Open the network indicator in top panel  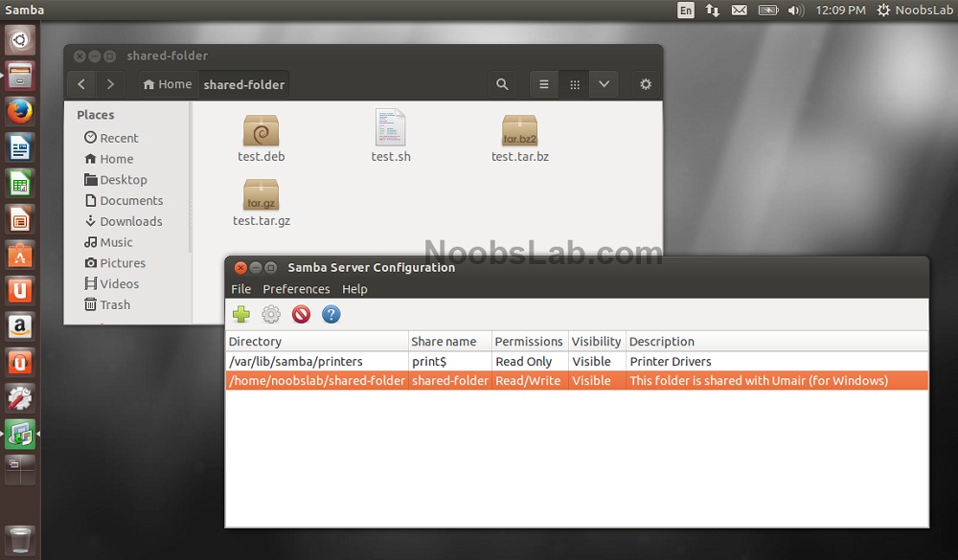713,11
